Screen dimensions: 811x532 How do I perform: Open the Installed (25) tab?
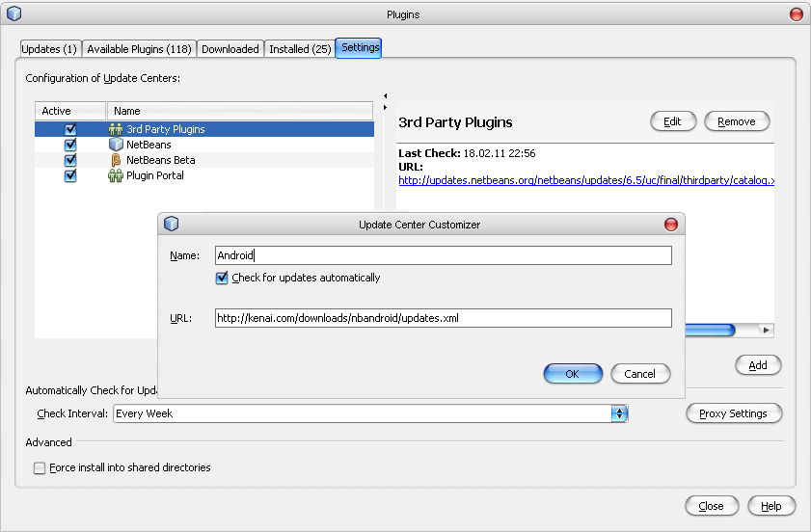(x=299, y=49)
